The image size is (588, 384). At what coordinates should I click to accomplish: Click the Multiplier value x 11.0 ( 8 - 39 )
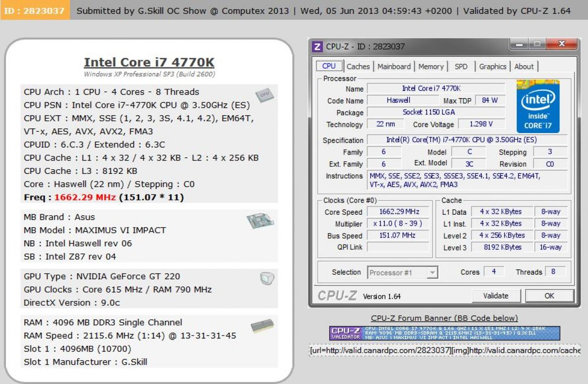pos(399,223)
